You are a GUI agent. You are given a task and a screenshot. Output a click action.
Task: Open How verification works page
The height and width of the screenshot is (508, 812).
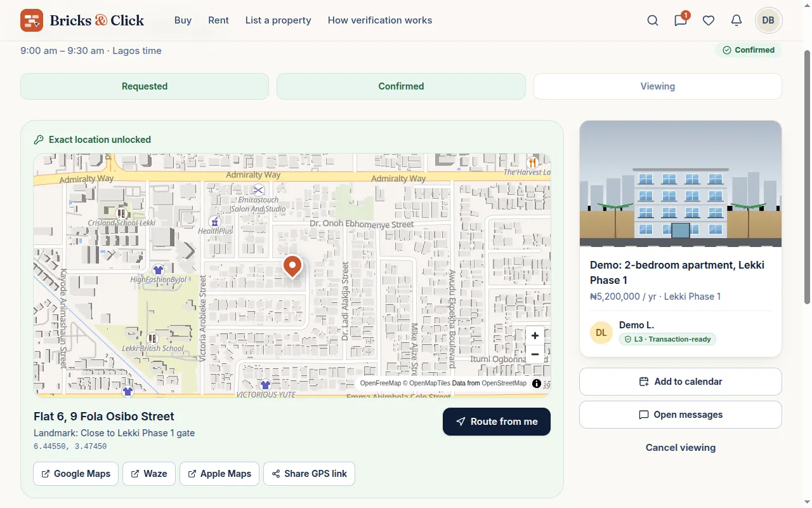pos(380,20)
